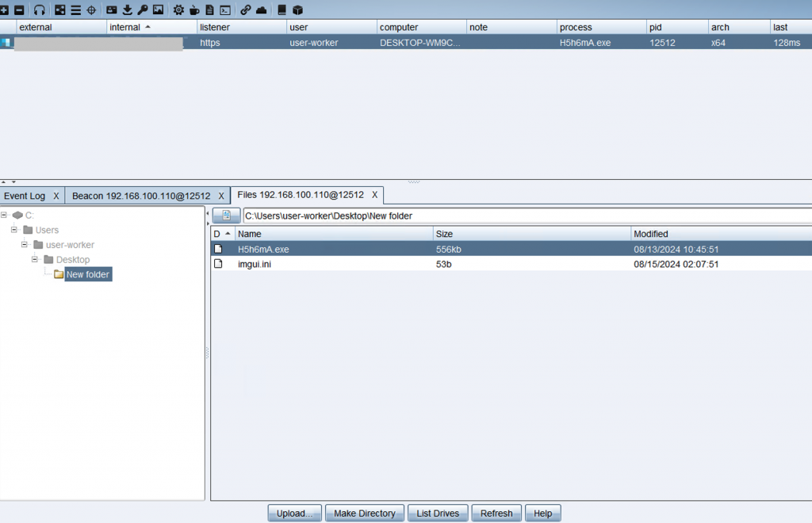Collapse the Users tree node

point(14,230)
